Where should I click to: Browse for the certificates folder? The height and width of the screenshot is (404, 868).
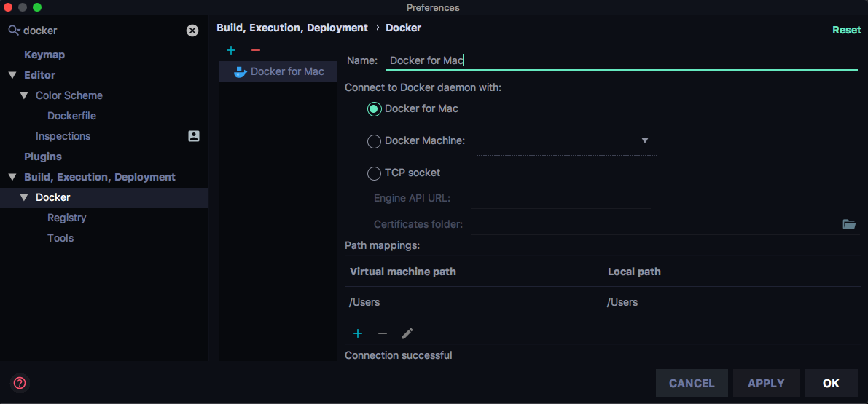click(849, 224)
